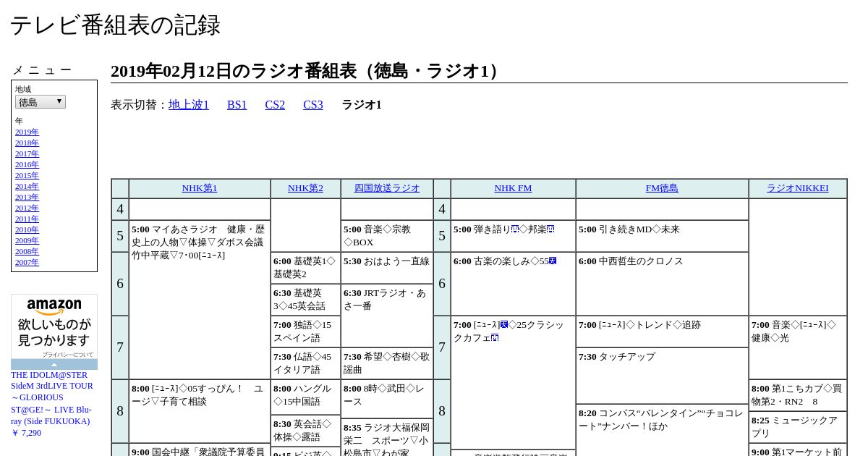Open the NHK FM station link
The width and height of the screenshot is (868, 456).
pos(513,188)
